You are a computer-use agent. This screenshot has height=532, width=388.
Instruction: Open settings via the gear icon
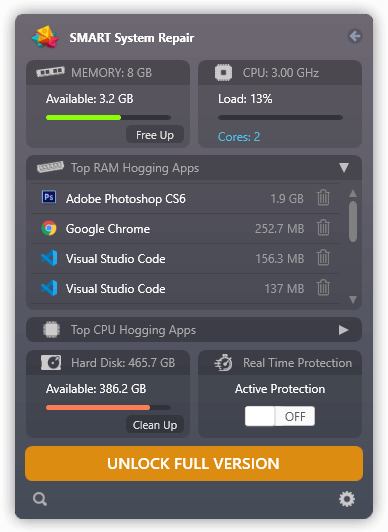pyautogui.click(x=347, y=499)
